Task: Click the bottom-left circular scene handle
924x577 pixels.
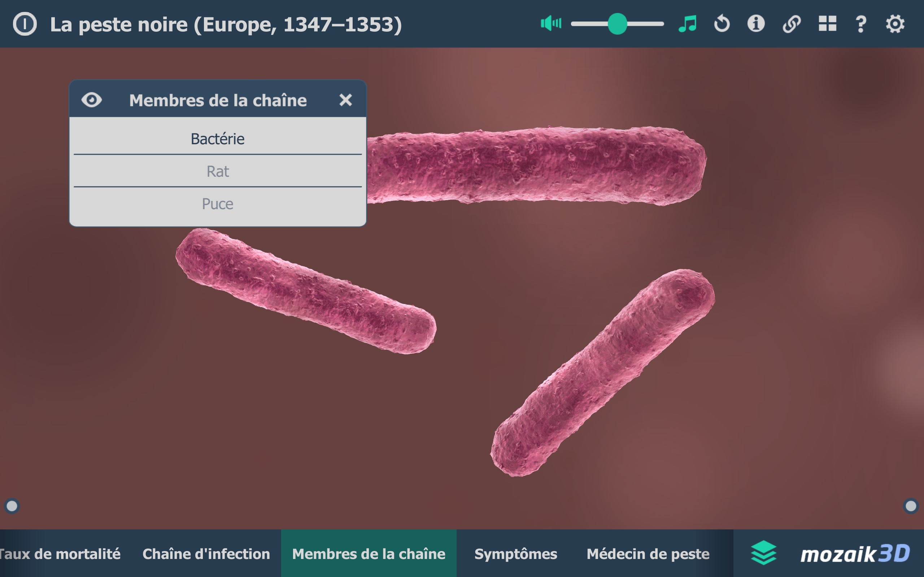Action: point(12,506)
